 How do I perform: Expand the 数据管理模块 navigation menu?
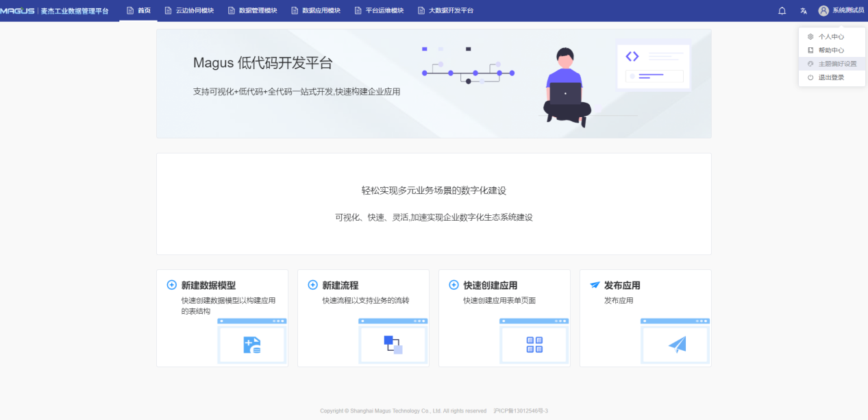(x=252, y=11)
